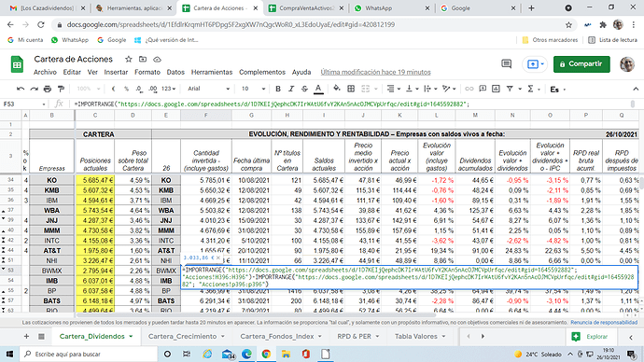Click the Bold formatting icon

(x=278, y=89)
